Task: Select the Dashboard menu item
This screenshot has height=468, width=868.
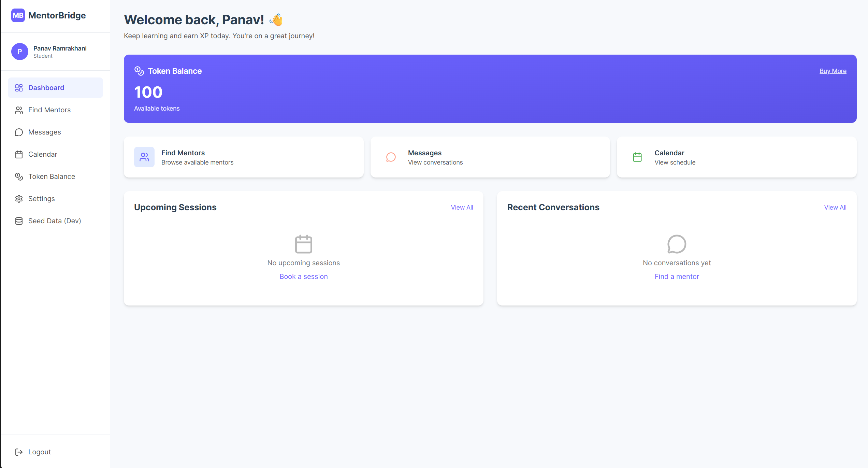Action: click(x=46, y=88)
